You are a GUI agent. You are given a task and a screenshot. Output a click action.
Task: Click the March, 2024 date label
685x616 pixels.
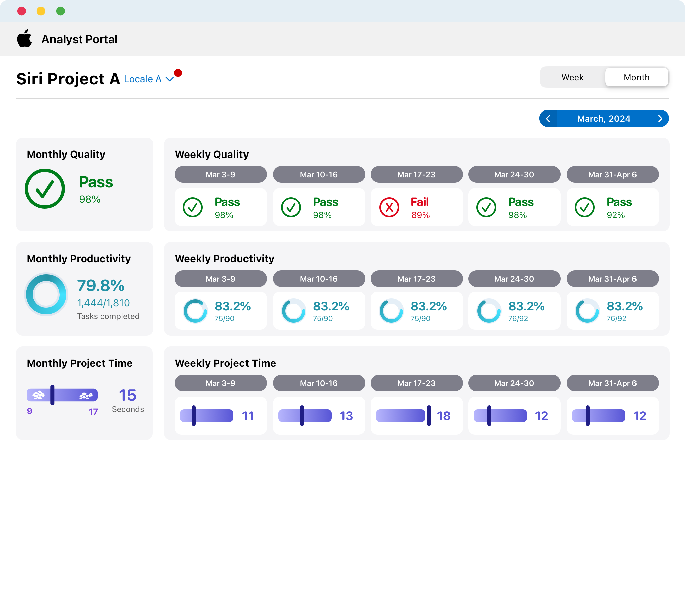point(604,118)
